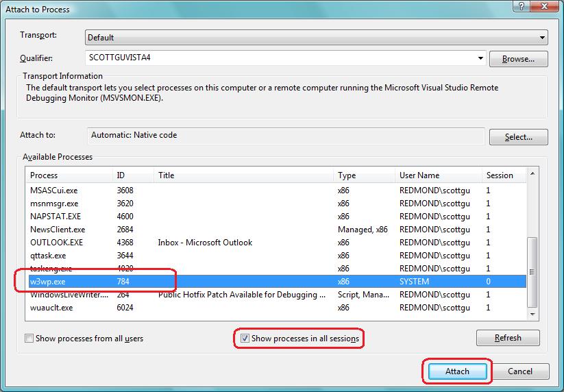Image resolution: width=564 pixels, height=392 pixels.
Task: Click the process list scroll up arrow
Action: coord(532,173)
